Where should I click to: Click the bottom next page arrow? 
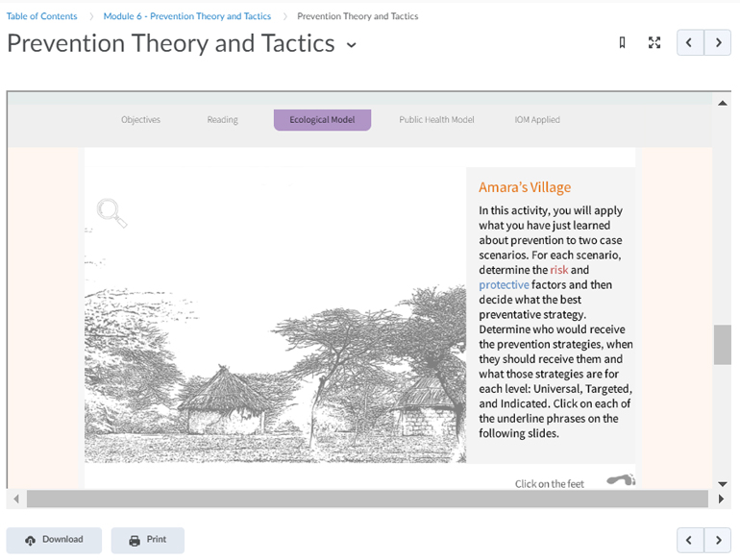pyautogui.click(x=718, y=541)
